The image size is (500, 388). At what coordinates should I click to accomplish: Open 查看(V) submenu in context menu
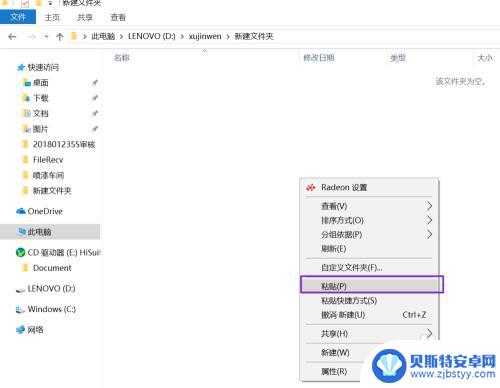(369, 206)
